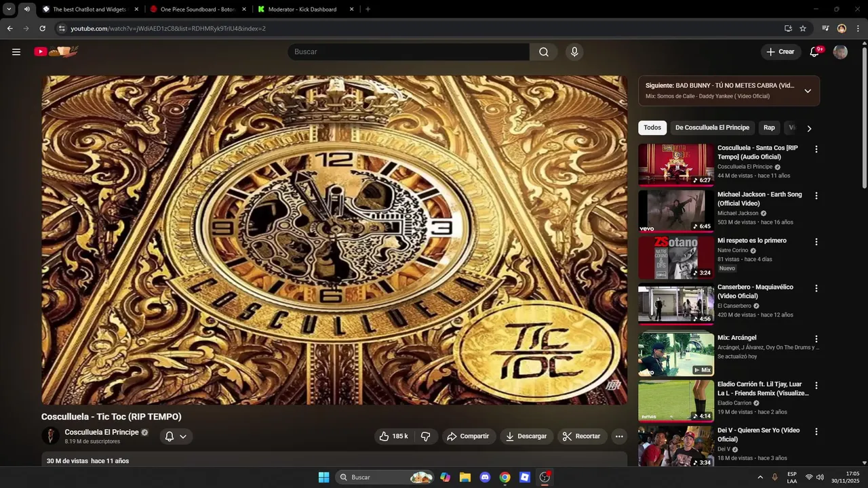Open Chrome three-dot menu
The height and width of the screenshot is (488, 868).
tap(858, 28)
